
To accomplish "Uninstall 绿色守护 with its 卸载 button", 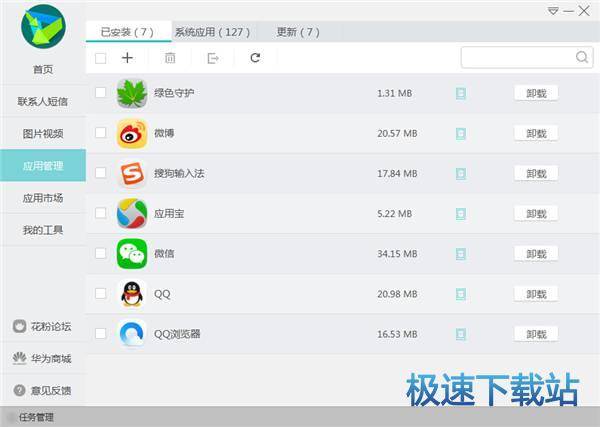I will (x=536, y=93).
